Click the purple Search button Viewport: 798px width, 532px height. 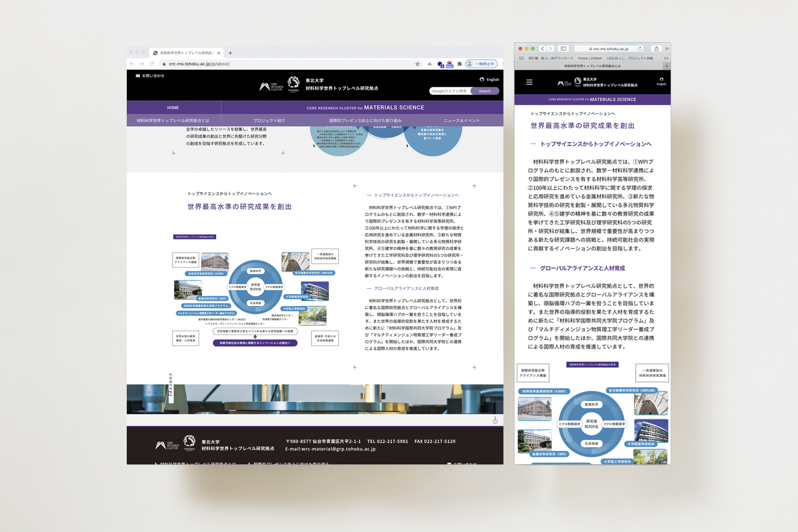(x=485, y=91)
